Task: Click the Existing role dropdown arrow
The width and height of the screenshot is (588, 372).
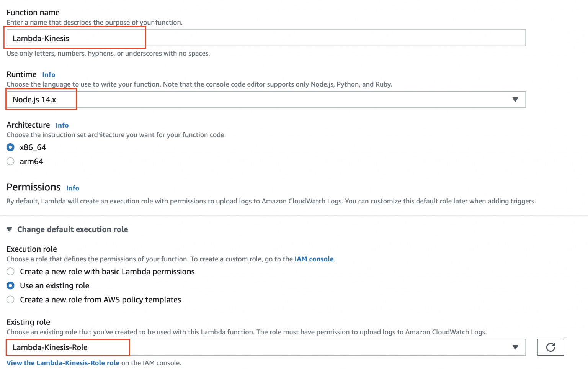Action: tap(515, 347)
